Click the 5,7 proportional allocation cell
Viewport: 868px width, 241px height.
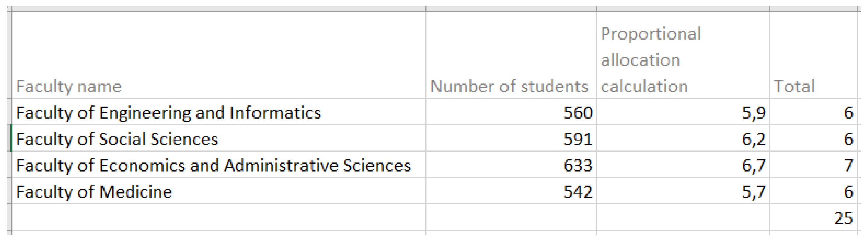point(683,191)
